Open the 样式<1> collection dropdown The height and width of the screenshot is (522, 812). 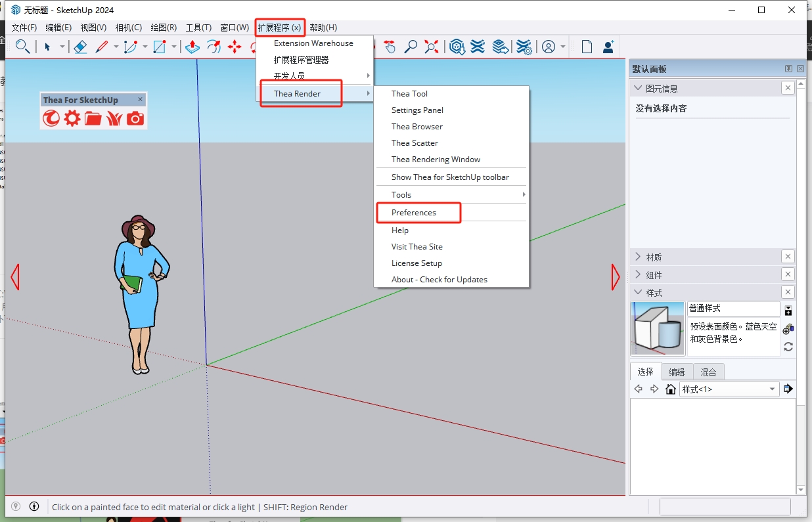tap(772, 389)
